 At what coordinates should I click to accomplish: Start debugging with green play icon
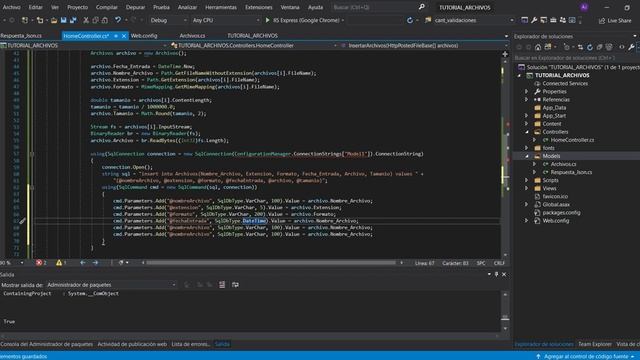[x=268, y=20]
